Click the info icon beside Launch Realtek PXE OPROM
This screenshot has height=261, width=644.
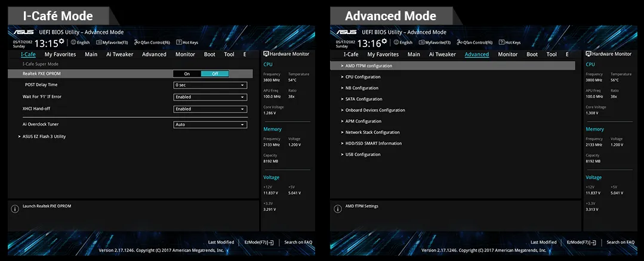pyautogui.click(x=15, y=209)
